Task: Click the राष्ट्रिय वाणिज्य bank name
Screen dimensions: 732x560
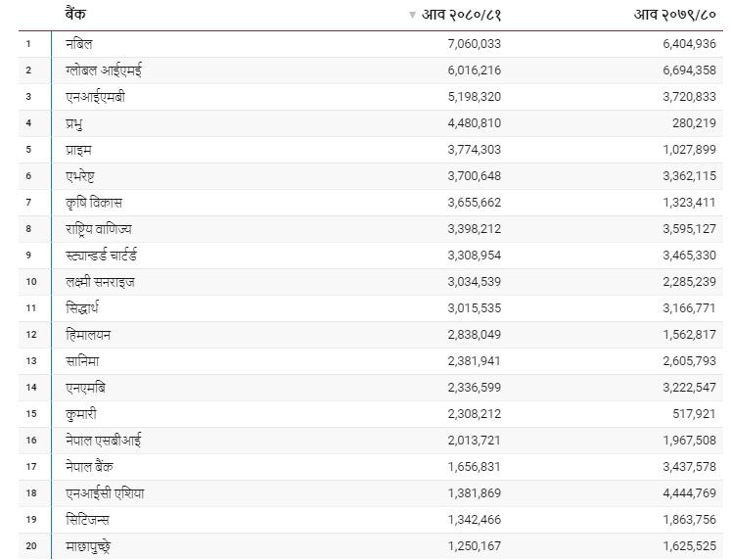Action: click(99, 229)
